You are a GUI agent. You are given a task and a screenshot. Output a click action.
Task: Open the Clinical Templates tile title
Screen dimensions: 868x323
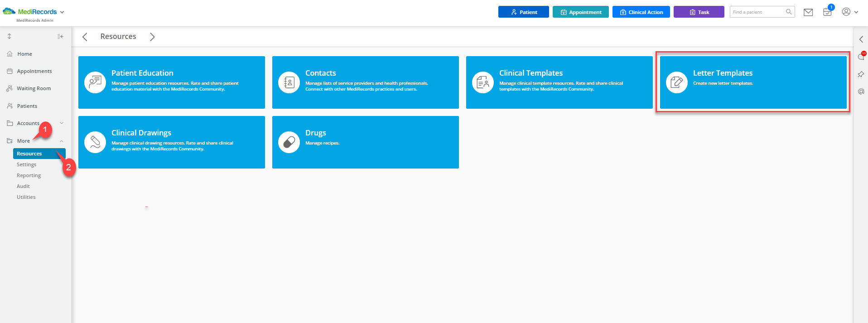click(x=531, y=73)
